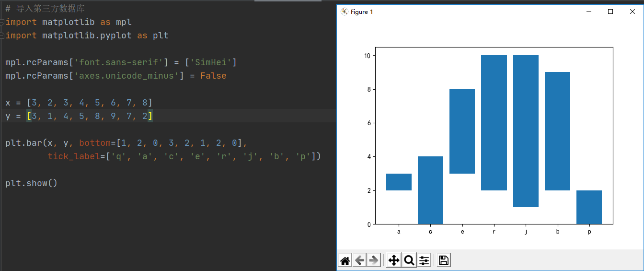
Task: Click the 'tick_label' keyword argument
Action: point(74,156)
